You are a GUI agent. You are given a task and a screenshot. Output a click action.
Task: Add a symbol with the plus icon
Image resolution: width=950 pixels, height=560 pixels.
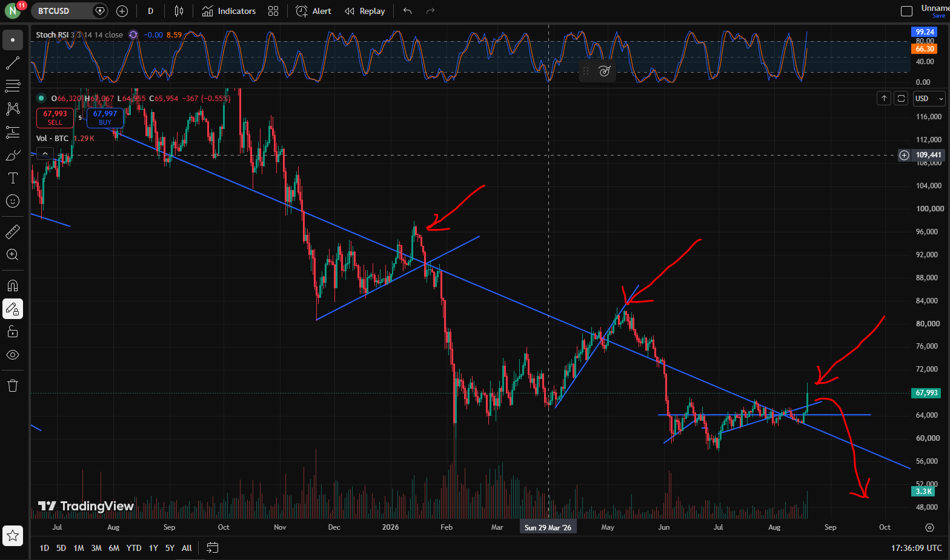pyautogui.click(x=122, y=11)
